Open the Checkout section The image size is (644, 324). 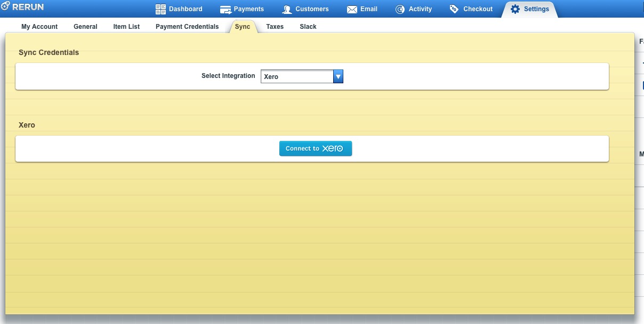tap(471, 9)
